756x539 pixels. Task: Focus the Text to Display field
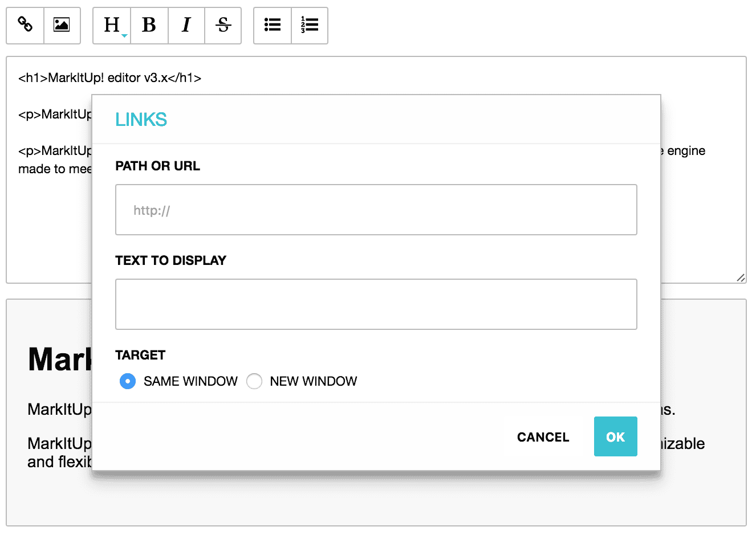click(x=376, y=304)
